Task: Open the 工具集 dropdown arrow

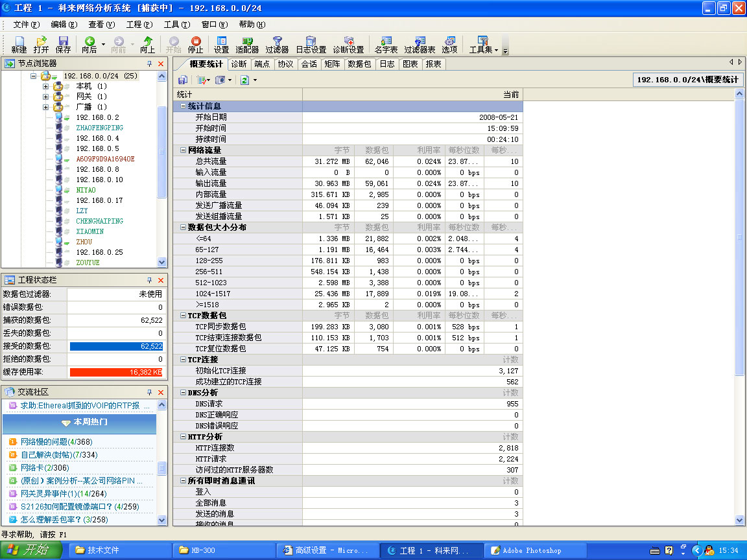Action: coord(496,50)
